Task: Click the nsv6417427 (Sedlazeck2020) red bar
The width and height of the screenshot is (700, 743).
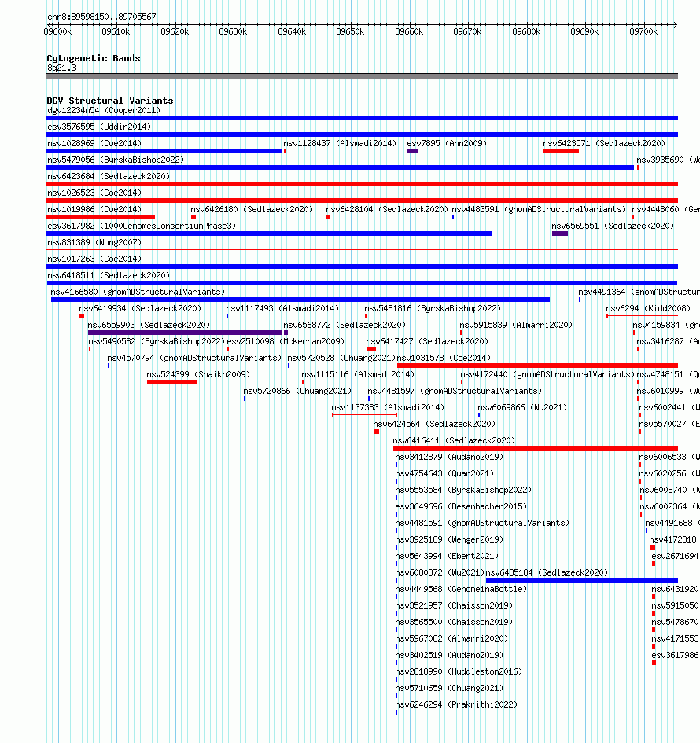Action: 371,349
